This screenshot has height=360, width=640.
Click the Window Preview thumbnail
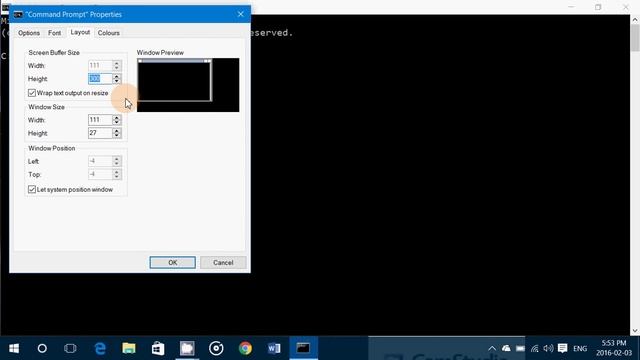click(188, 85)
